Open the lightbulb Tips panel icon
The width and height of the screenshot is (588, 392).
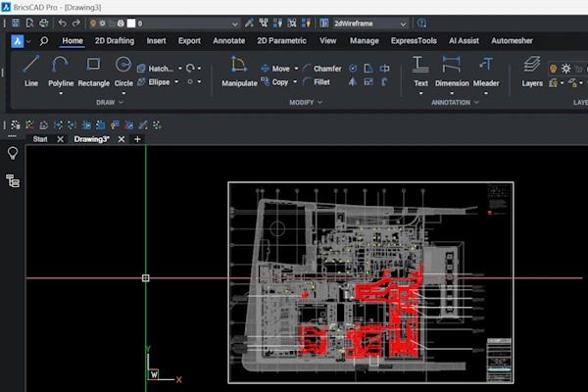13,153
